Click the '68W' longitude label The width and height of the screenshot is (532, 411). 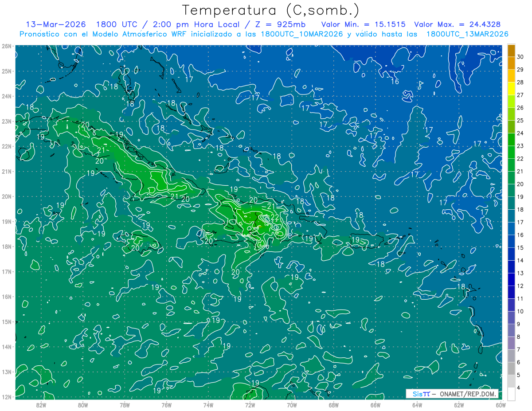333,405
